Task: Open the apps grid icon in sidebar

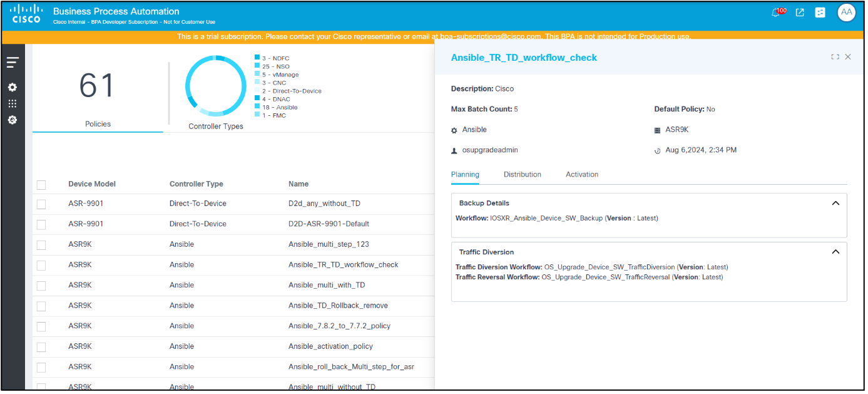Action: point(13,103)
